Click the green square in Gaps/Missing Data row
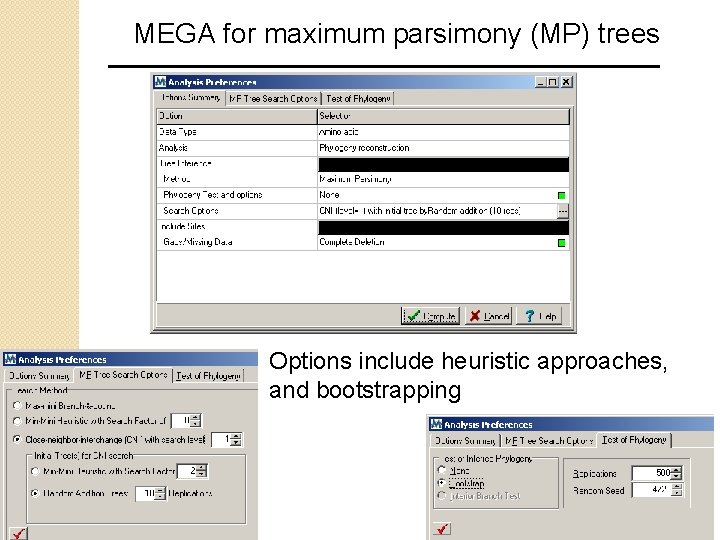The image size is (720, 540). pos(561,243)
